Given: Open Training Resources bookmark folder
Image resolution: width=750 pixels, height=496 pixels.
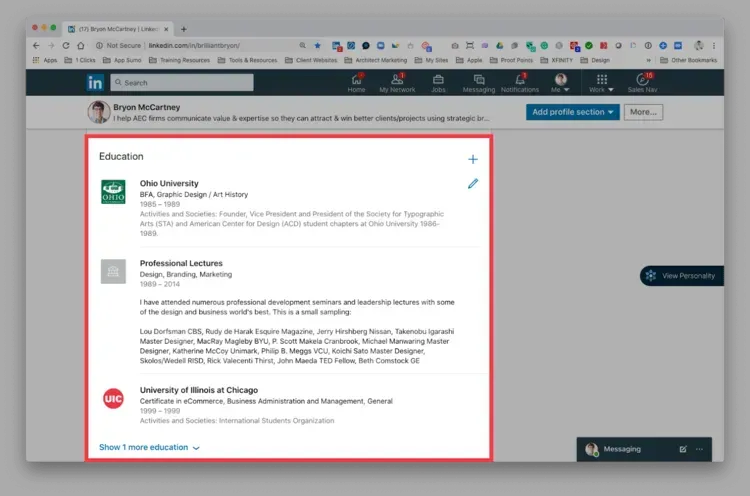Looking at the screenshot, I should tap(179, 60).
